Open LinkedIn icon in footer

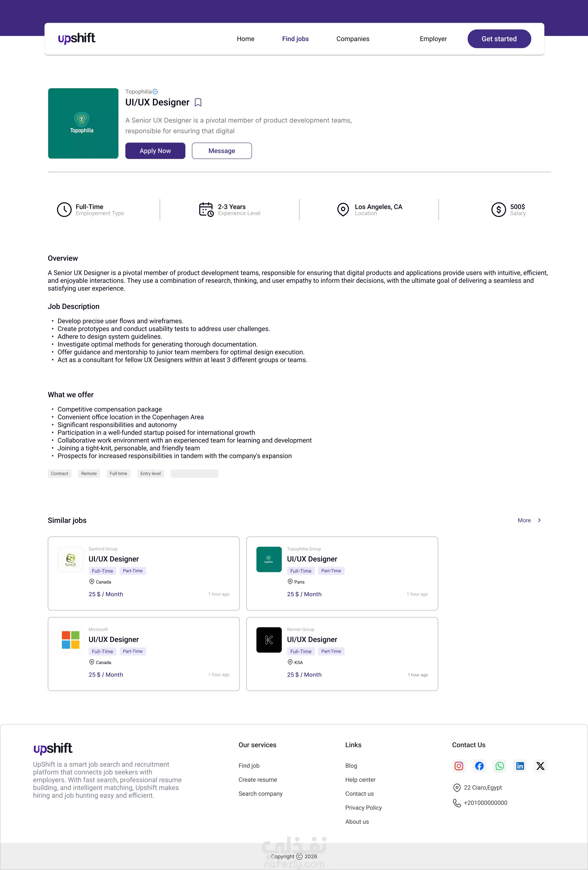point(520,766)
